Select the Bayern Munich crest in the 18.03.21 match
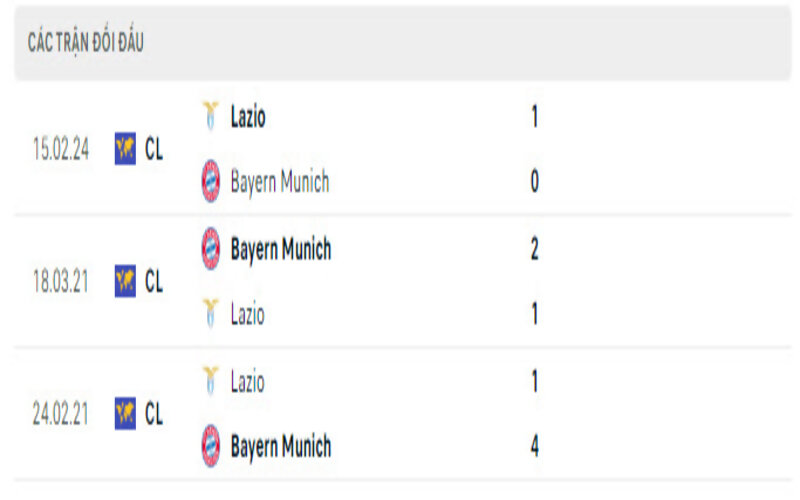 coord(210,248)
